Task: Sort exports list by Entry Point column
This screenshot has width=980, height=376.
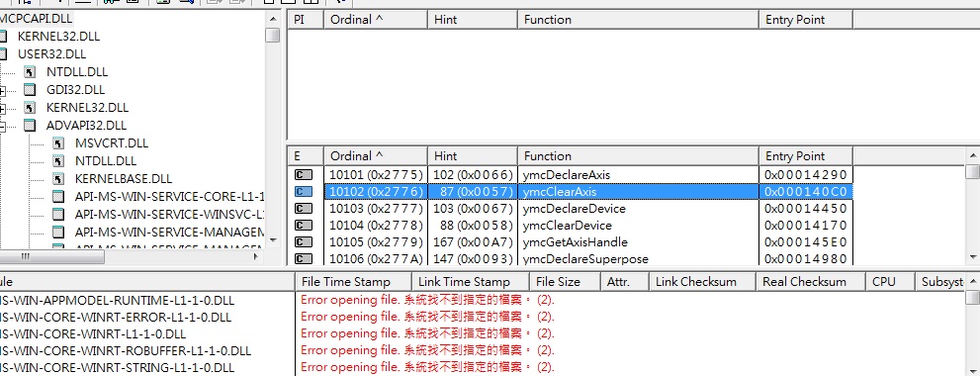Action: [x=806, y=155]
